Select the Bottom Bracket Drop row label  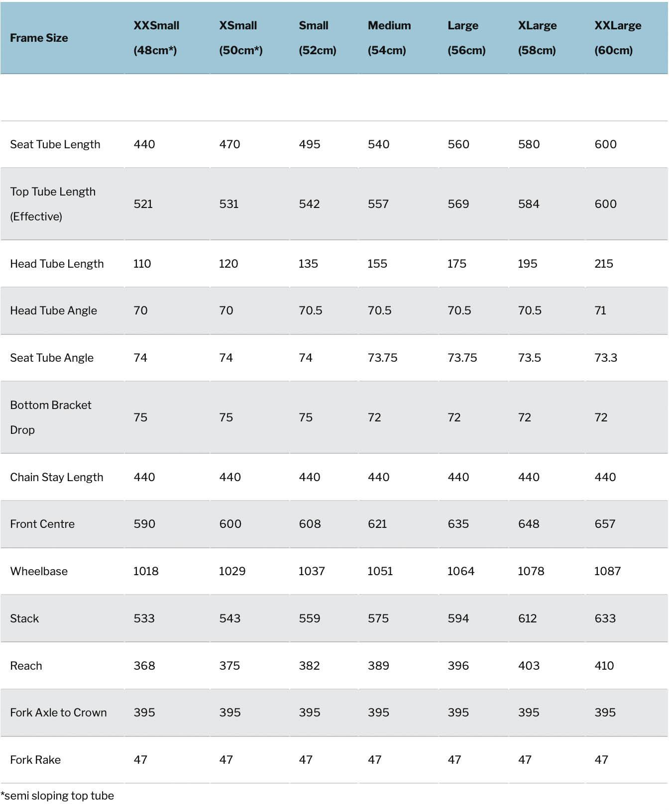click(x=50, y=417)
